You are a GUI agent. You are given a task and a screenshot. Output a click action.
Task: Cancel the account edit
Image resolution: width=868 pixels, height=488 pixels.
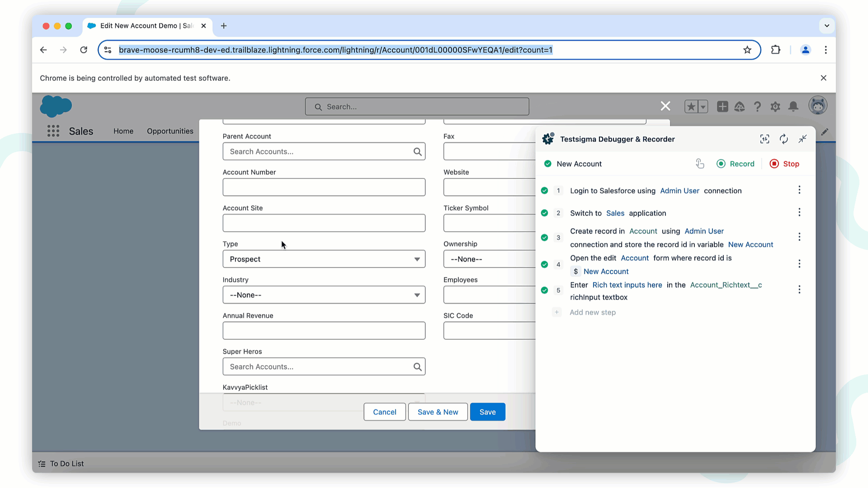point(385,412)
